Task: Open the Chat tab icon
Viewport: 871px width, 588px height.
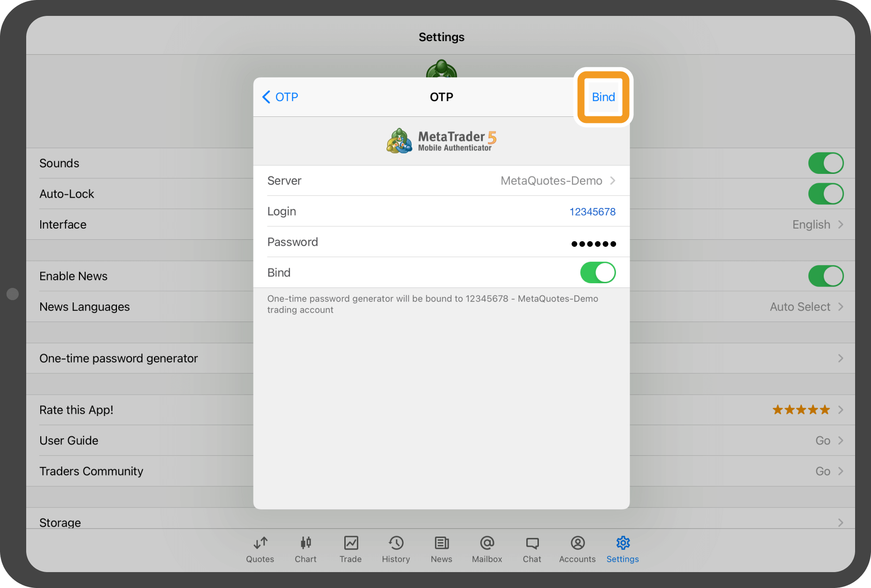Action: 532,549
